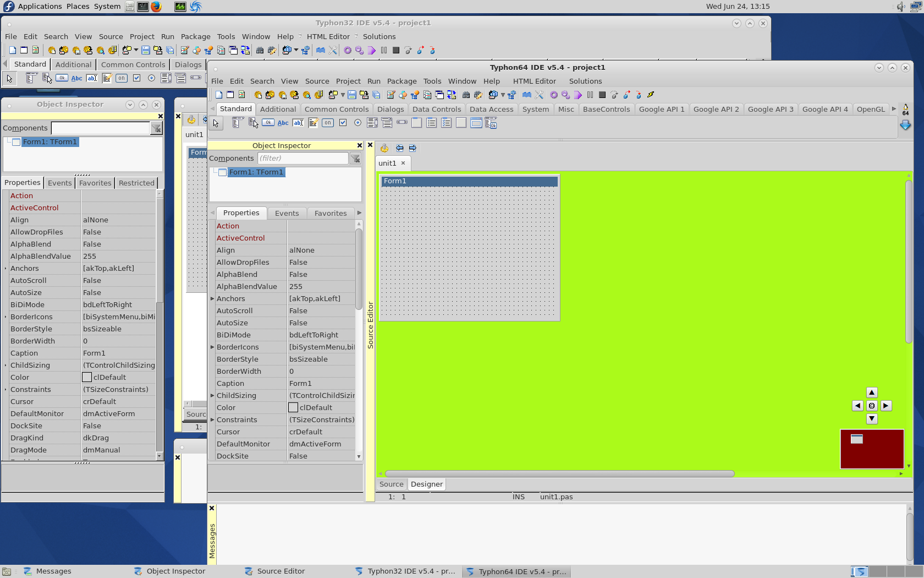Click horizontal scrollbar under form designer
Image resolution: width=924 pixels, height=578 pixels.
[559, 473]
